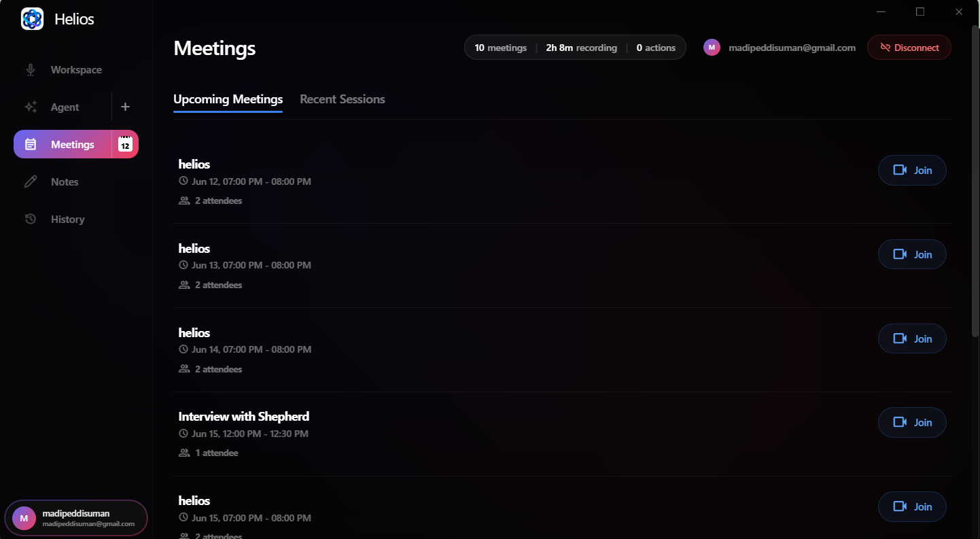Minimize the Helios window
This screenshot has height=539, width=980.
881,12
